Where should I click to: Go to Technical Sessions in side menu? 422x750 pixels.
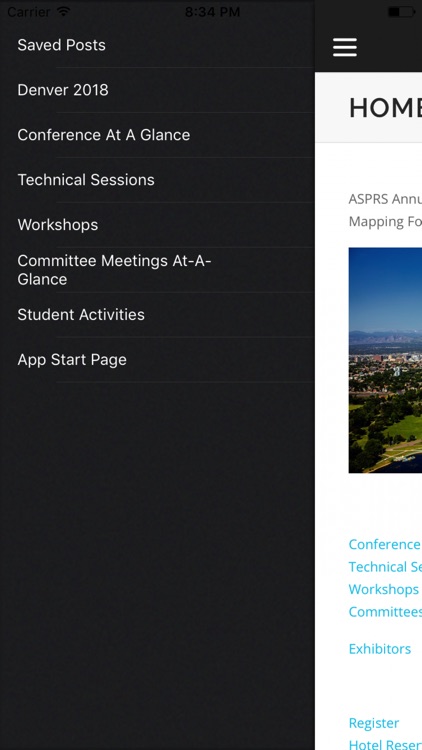tap(157, 180)
